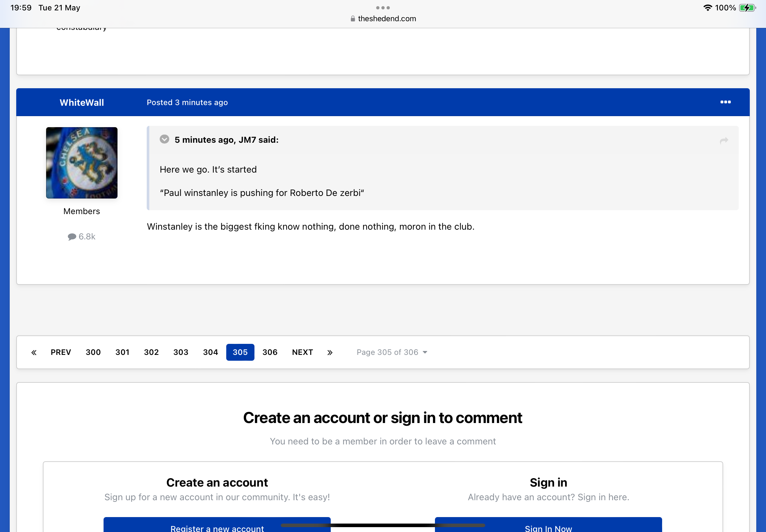Follow the quote arrow to JM7's post
This screenshot has height=532, width=766.
[724, 140]
